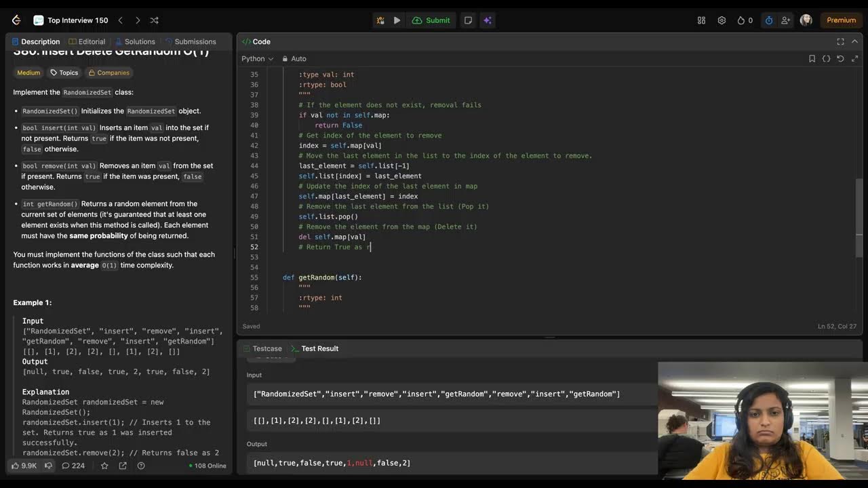
Task: Switch to the Editorial tab
Action: [87, 41]
